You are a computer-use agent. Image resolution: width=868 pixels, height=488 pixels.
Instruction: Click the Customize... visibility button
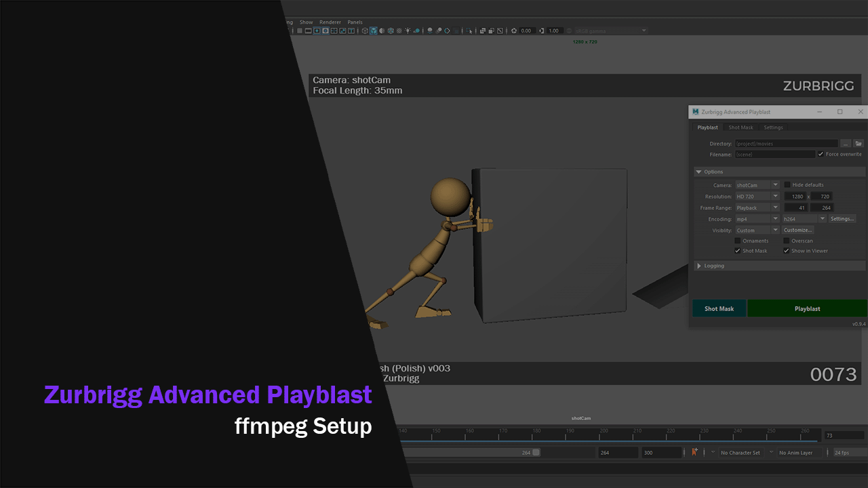point(797,230)
